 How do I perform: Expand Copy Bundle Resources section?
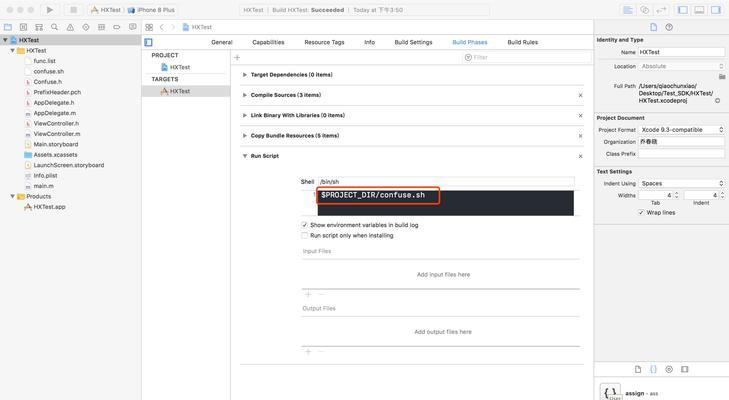pos(245,136)
